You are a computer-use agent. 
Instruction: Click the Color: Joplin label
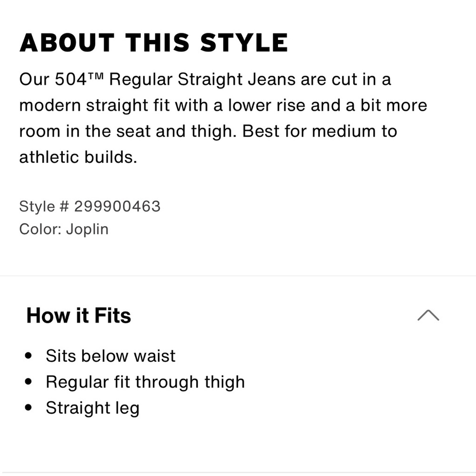(x=64, y=229)
